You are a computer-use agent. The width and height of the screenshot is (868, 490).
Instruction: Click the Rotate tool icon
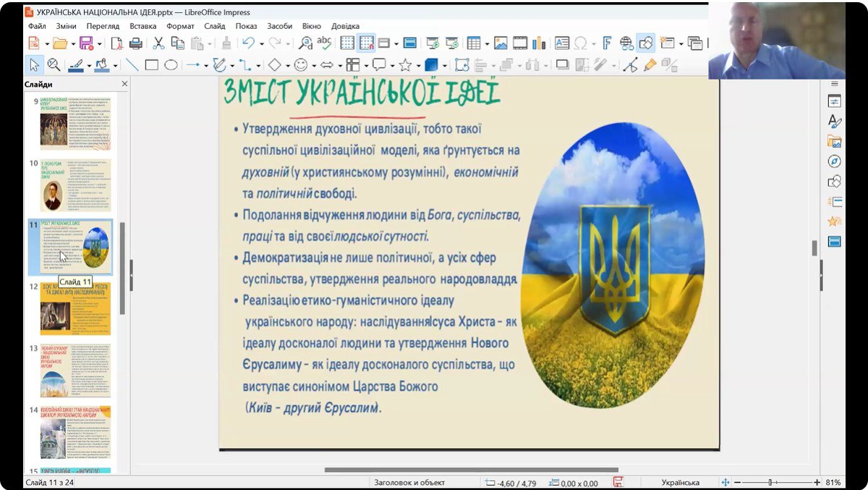point(461,64)
